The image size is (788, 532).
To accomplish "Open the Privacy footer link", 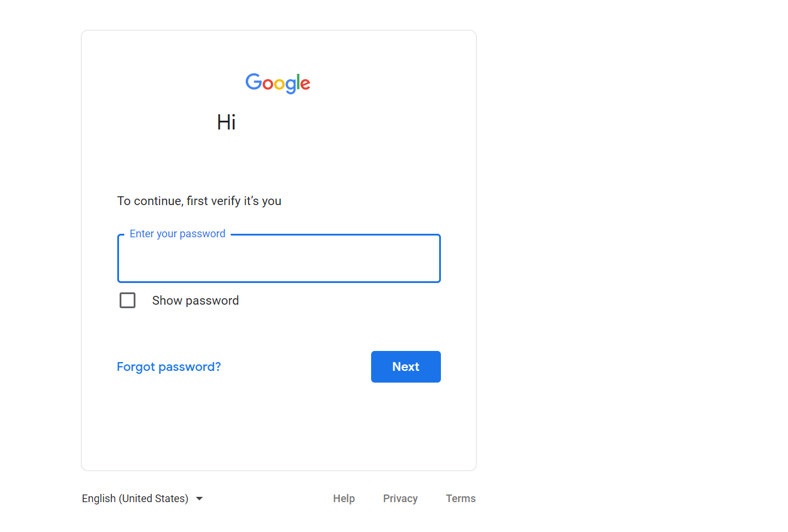I will tap(400, 499).
